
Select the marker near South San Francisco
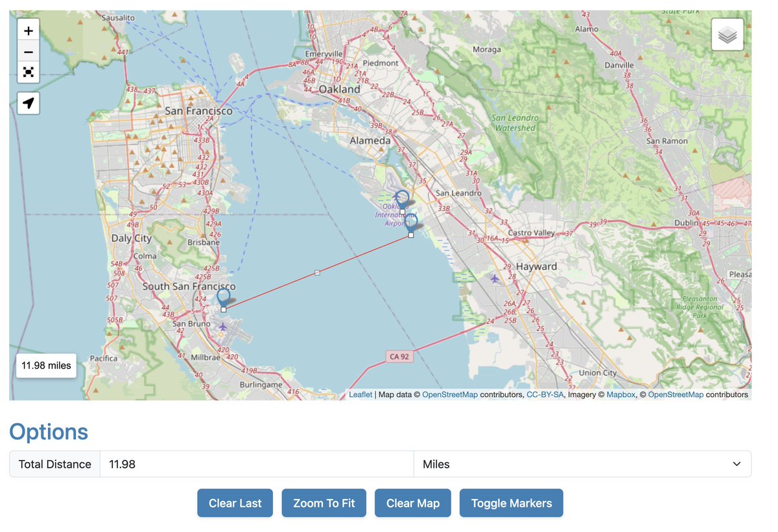224,298
